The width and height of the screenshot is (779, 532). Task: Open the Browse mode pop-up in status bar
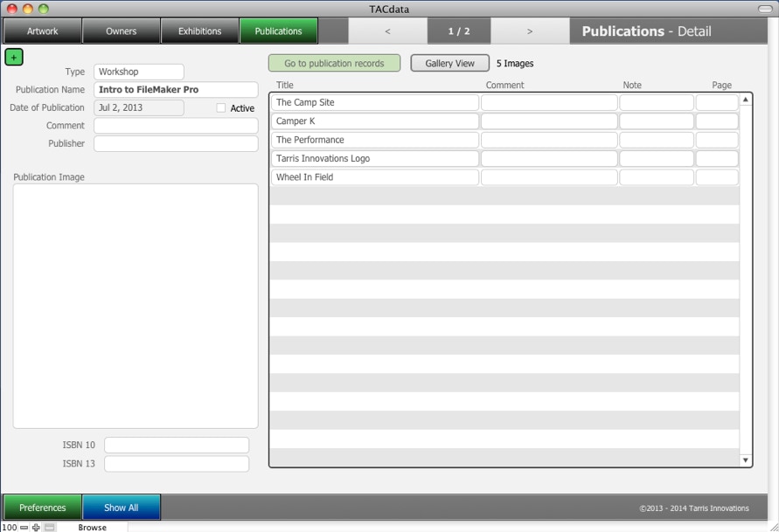[92, 527]
